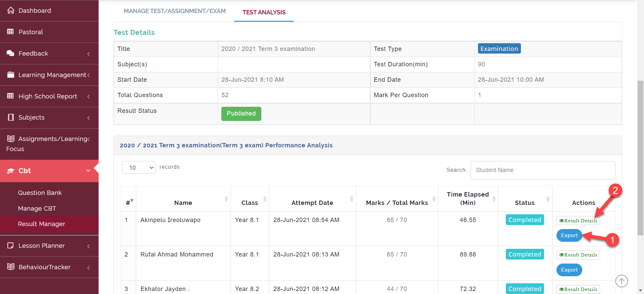The width and height of the screenshot is (644, 294).
Task: Expand BehaviourTracker menu chevron
Action: [x=89, y=268]
